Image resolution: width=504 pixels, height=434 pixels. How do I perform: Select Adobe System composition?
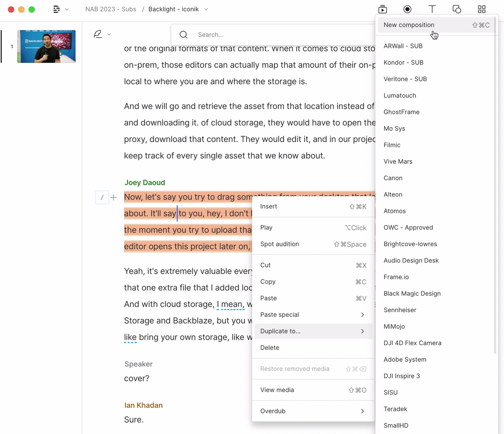point(436,360)
